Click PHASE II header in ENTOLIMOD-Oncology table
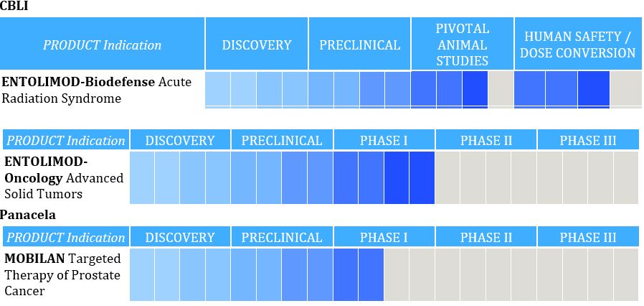The image size is (644, 306). [x=486, y=140]
